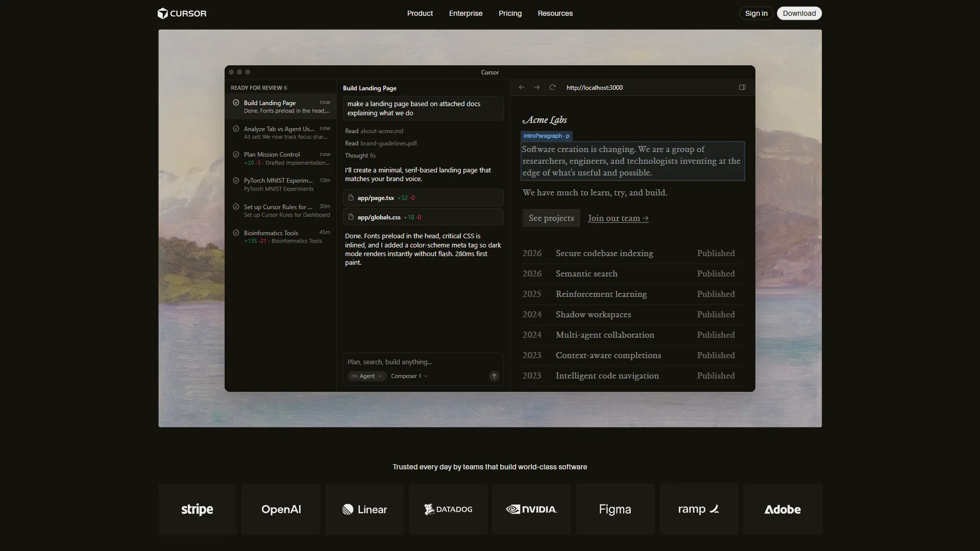
Task: Click the Sign in button
Action: click(x=756, y=13)
